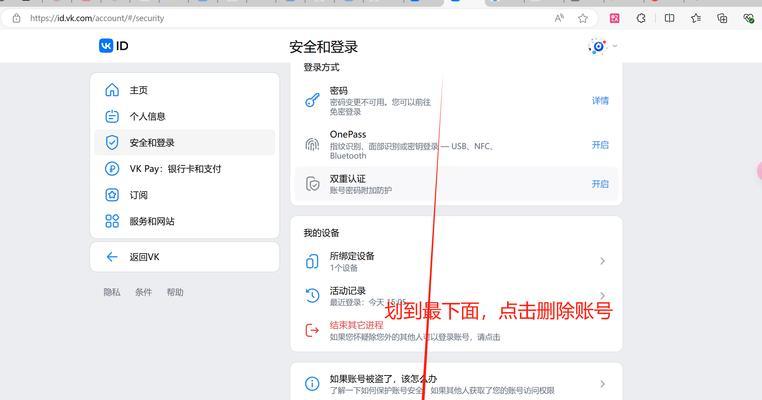Click the 1个设备 text
Viewport: 762px width, 400px height.
(344, 268)
